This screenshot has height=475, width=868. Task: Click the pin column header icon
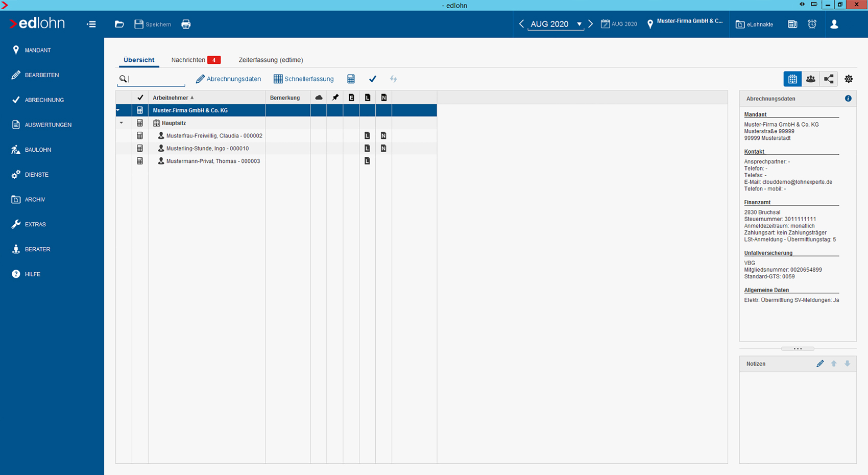[x=335, y=98]
